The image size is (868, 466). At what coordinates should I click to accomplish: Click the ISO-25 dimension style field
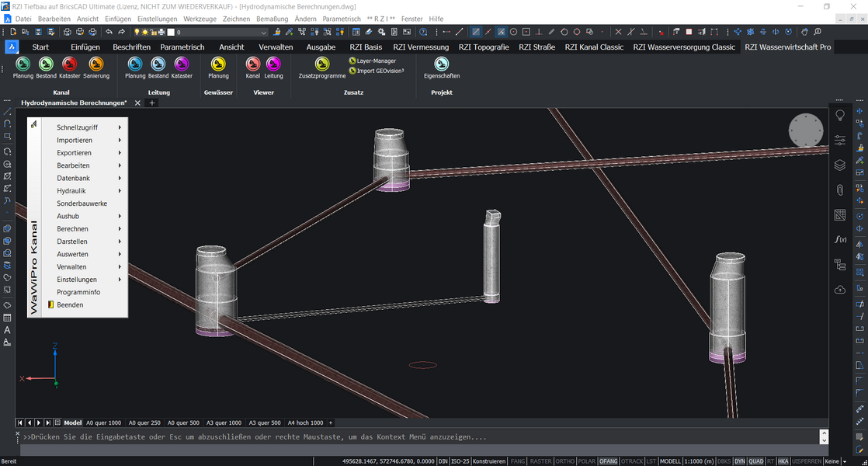pyautogui.click(x=460, y=461)
